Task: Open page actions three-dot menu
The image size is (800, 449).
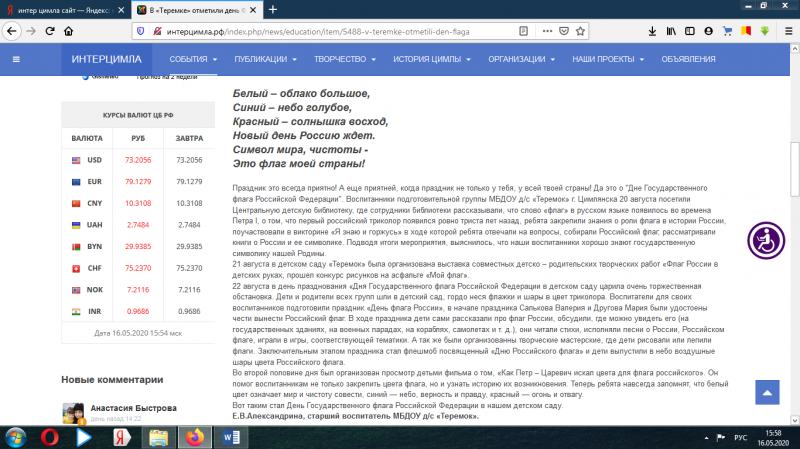Action: 547,32
